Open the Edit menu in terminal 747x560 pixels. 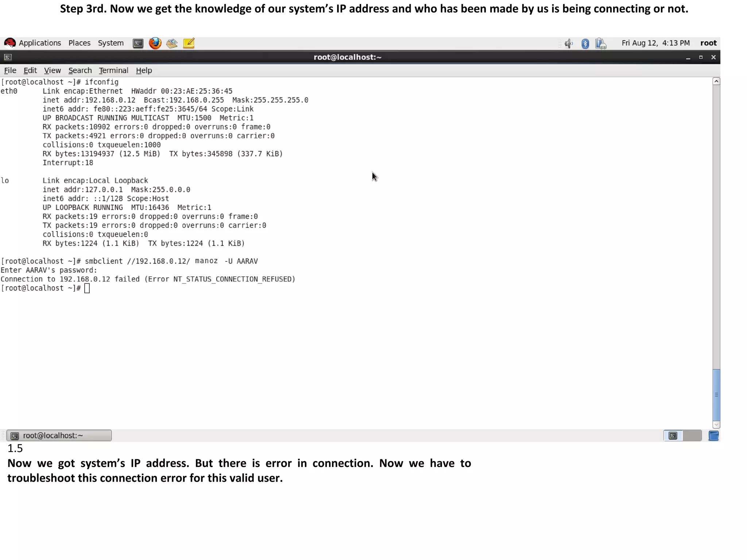[30, 70]
